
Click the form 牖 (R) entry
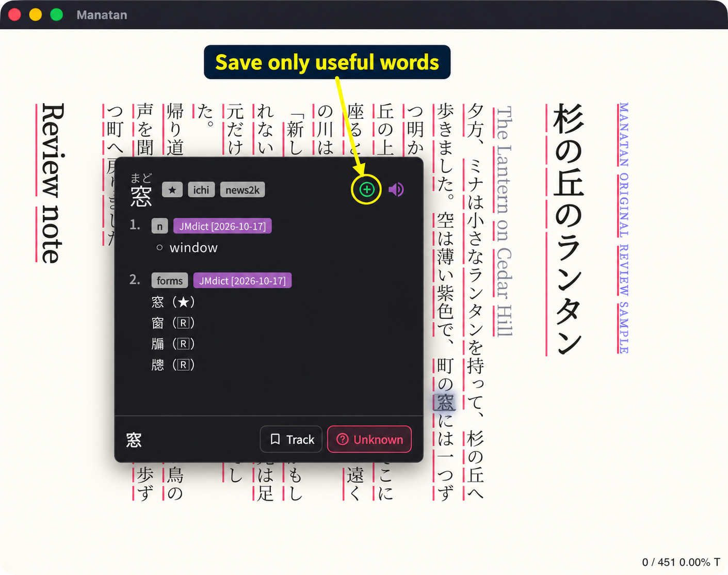point(173,344)
